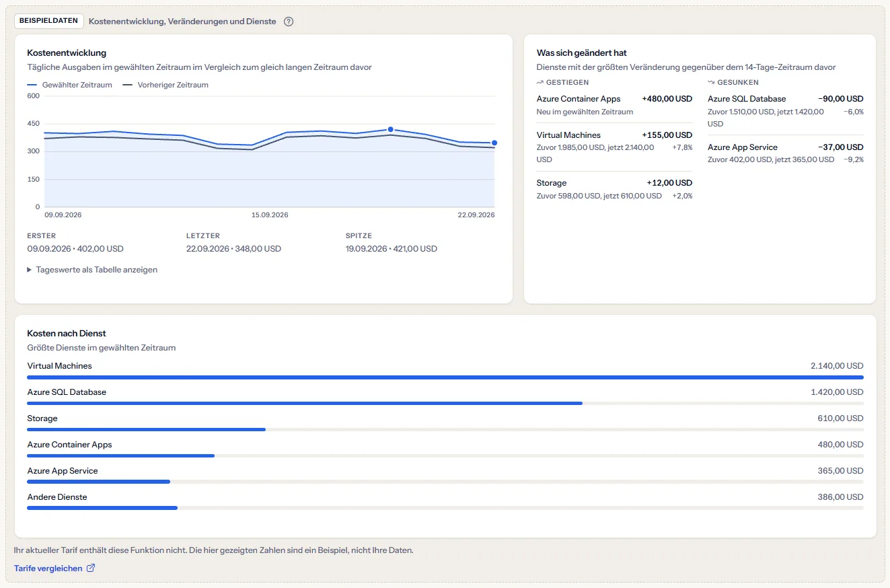Click the external link icon beside Tarife vergleichen
890x588 pixels.
pyautogui.click(x=91, y=568)
